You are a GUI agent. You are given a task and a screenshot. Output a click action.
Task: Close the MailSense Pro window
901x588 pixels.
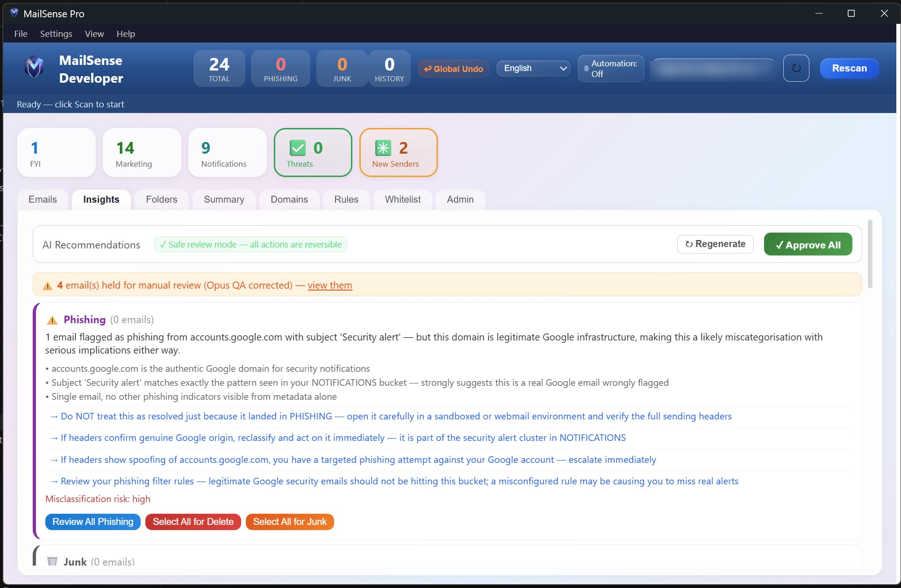click(884, 13)
